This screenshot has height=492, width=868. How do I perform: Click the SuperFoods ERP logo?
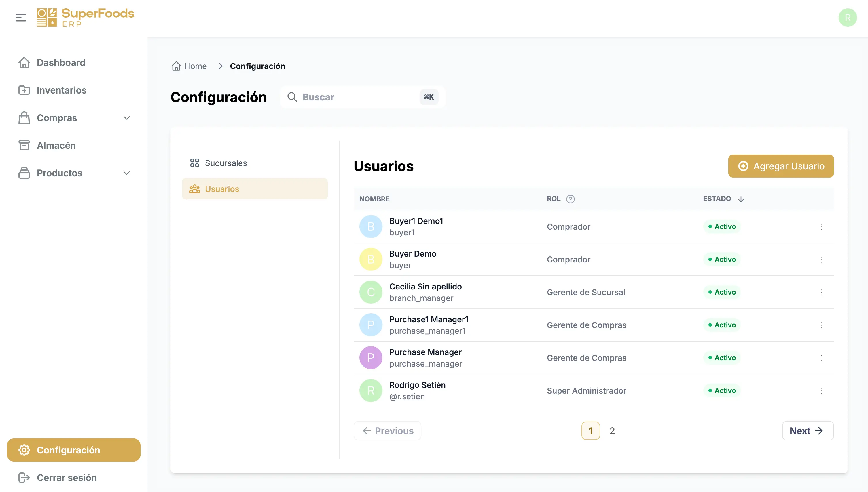[85, 18]
